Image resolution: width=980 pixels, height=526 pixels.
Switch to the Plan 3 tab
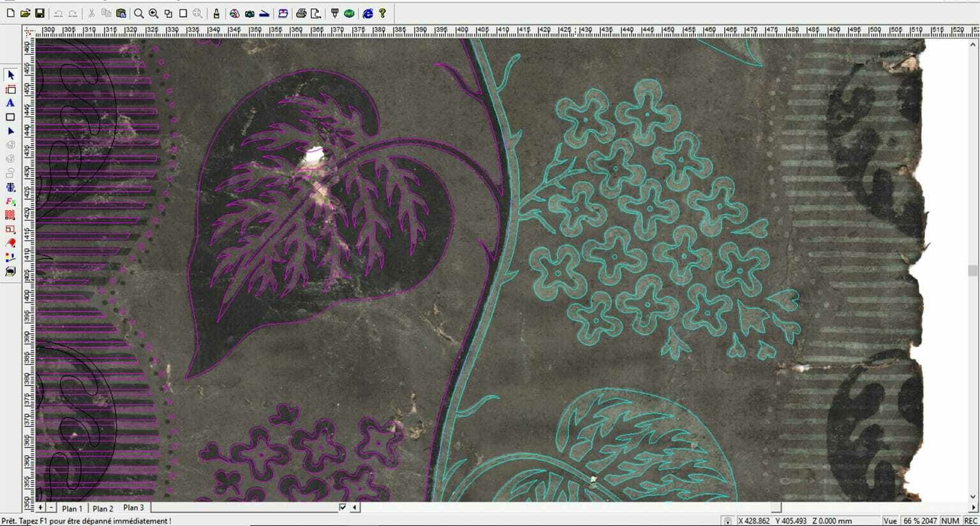click(133, 507)
